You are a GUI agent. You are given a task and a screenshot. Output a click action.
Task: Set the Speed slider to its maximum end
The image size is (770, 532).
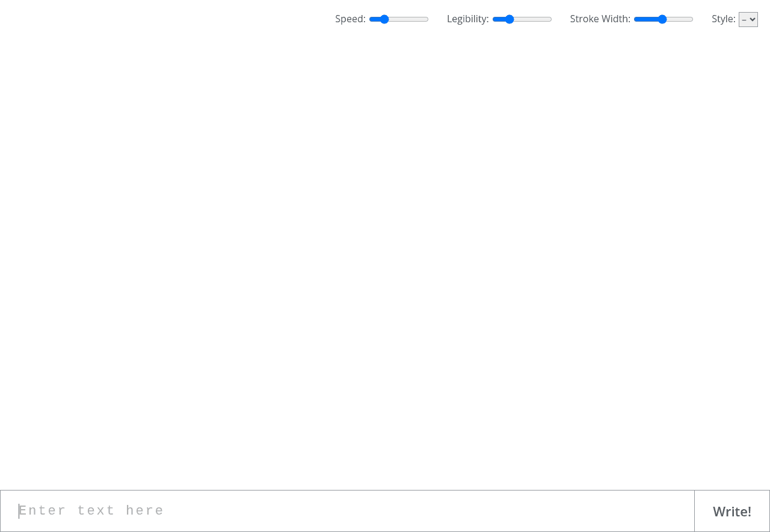[x=428, y=19]
